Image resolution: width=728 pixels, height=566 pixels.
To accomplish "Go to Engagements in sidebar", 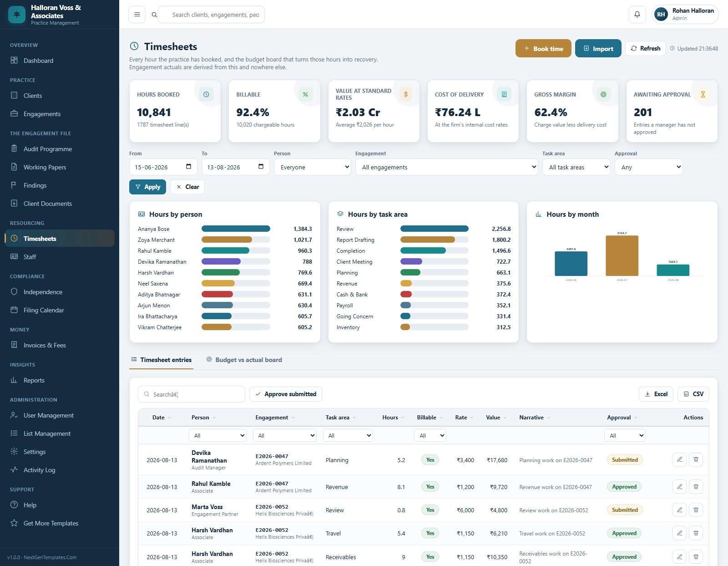I will click(60, 114).
